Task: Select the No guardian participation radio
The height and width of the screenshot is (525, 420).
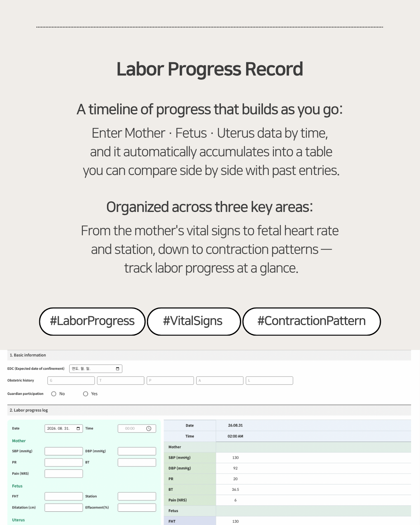Action: tap(54, 394)
